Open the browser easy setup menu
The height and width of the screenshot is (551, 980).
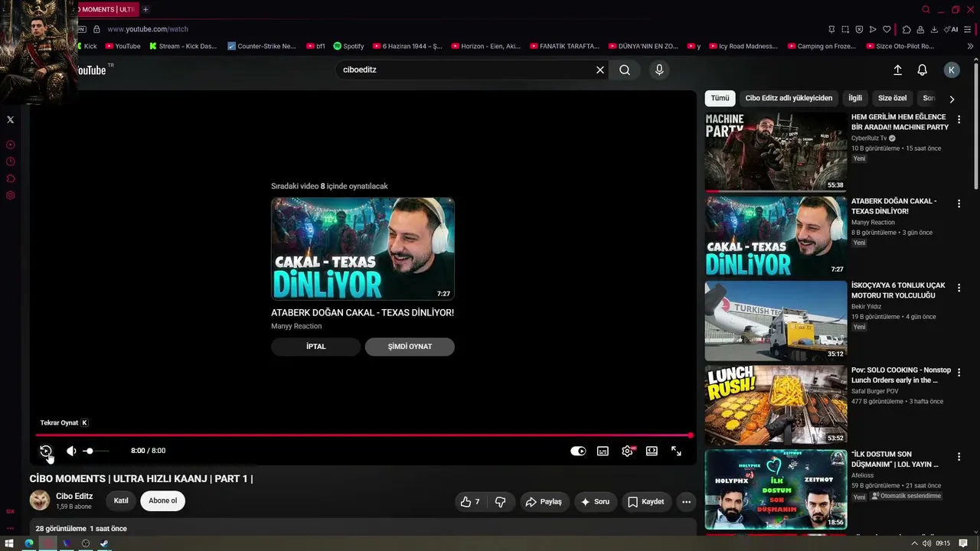[x=968, y=29]
